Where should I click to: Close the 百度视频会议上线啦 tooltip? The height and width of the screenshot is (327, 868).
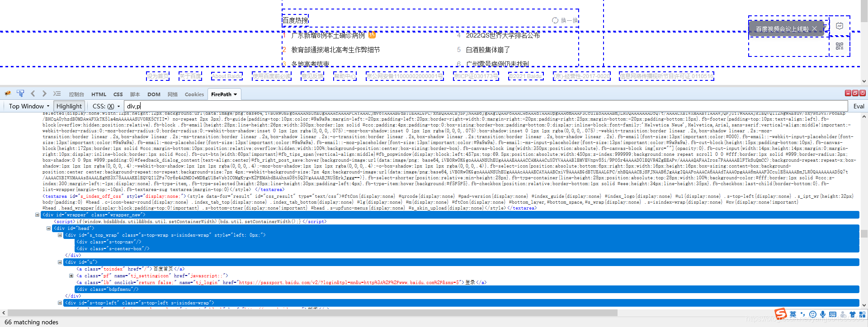point(815,28)
